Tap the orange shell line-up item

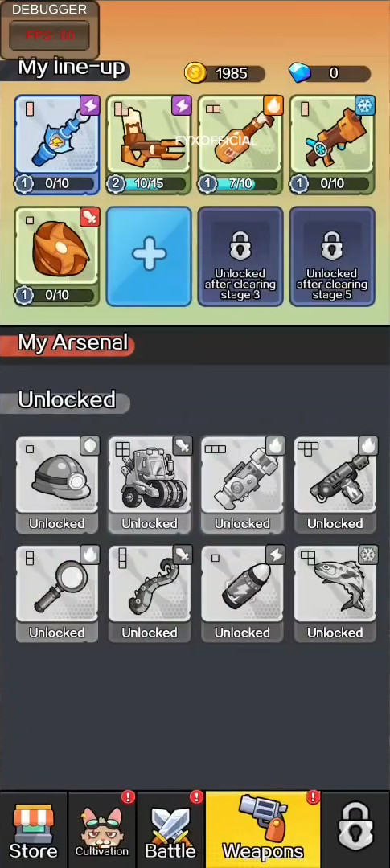coord(57,257)
